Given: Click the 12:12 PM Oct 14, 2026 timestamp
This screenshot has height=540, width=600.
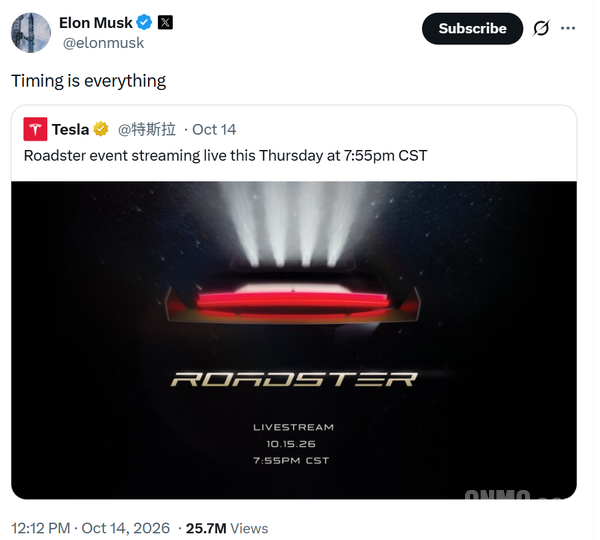Looking at the screenshot, I should (91, 529).
